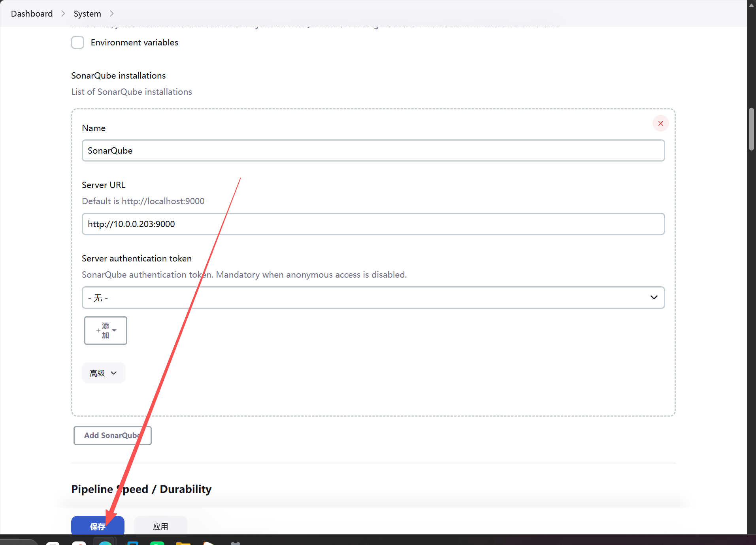Expand the 高级 advanced section
The image size is (756, 545).
[x=104, y=373]
